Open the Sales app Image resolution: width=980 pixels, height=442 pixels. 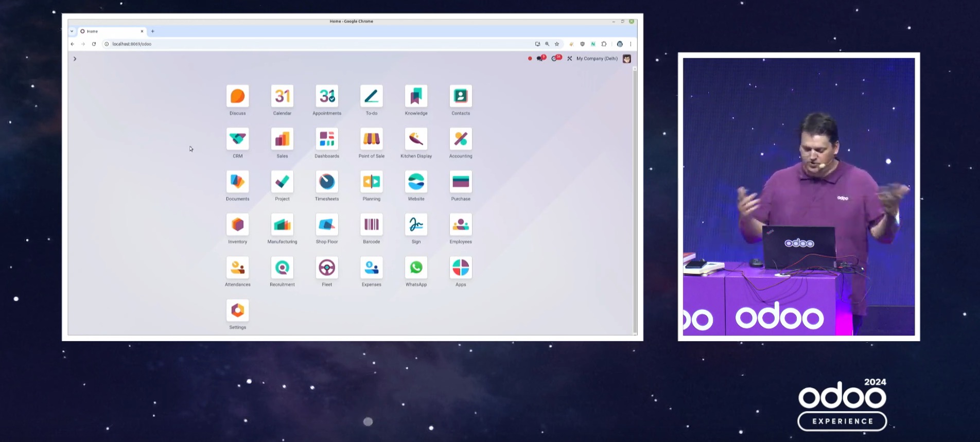[x=282, y=139]
